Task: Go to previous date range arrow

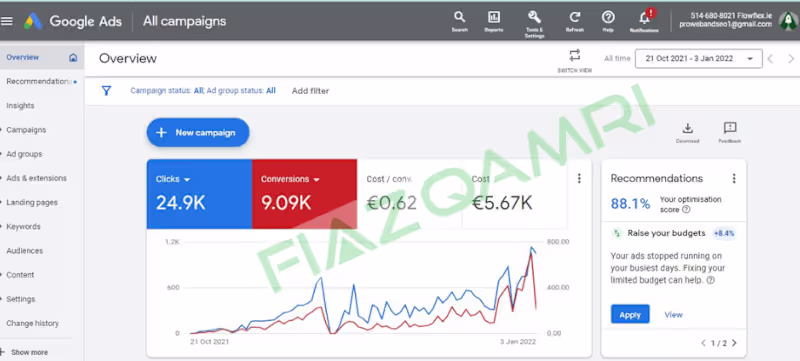Action: [x=770, y=59]
